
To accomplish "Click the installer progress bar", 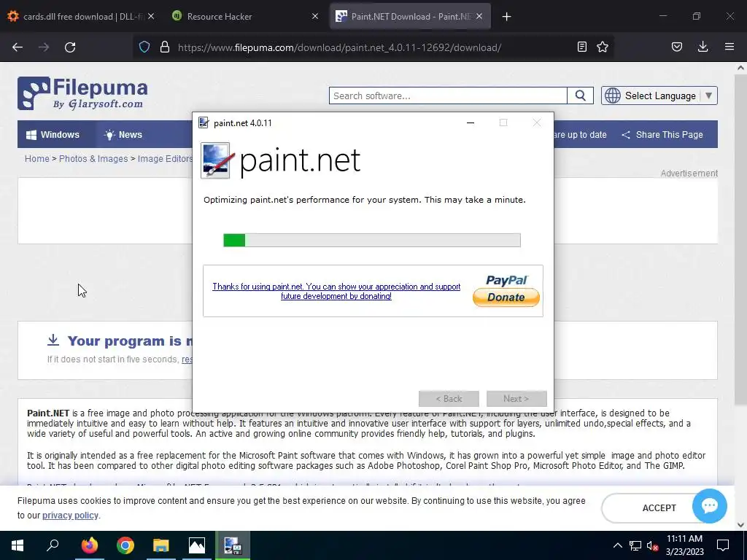I will [371, 240].
